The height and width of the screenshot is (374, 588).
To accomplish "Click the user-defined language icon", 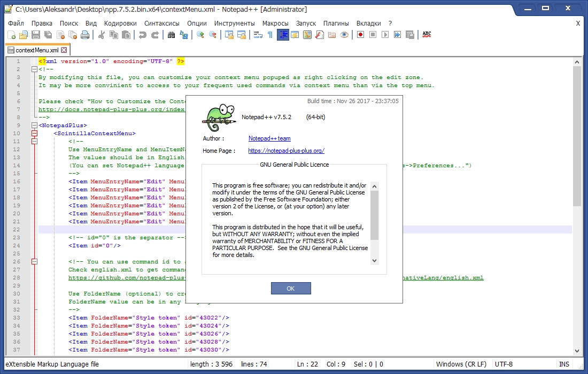I will (295, 35).
